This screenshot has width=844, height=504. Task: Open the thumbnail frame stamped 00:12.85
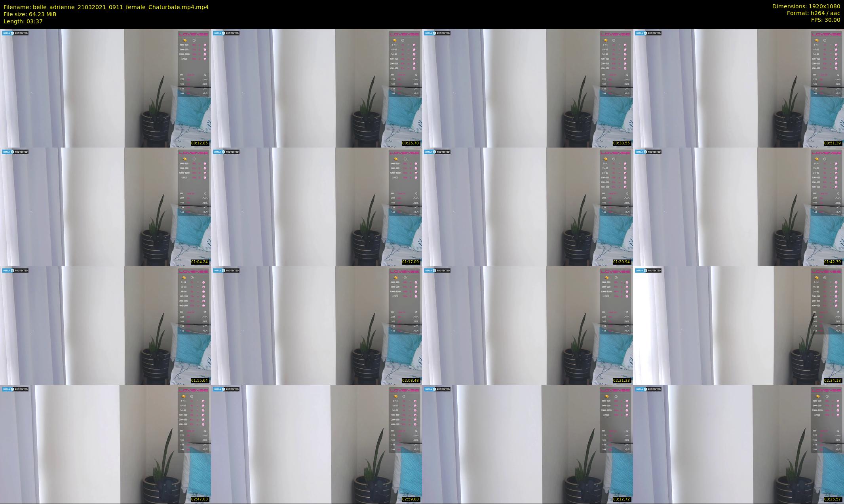pyautogui.click(x=105, y=88)
